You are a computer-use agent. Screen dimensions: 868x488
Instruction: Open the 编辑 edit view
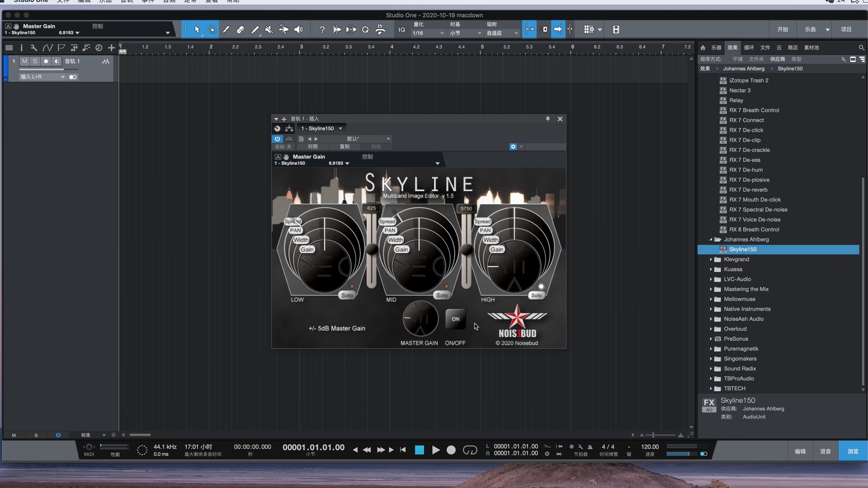tap(800, 451)
